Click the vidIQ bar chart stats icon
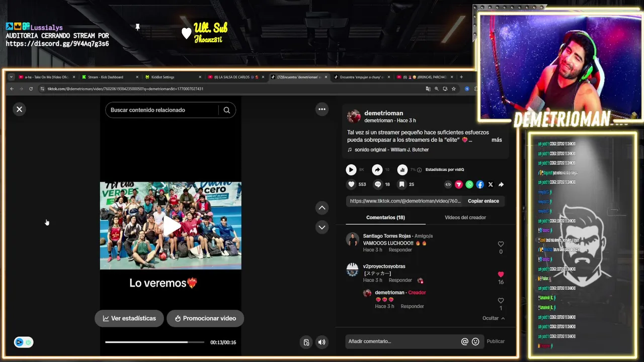This screenshot has height=362, width=644. pyautogui.click(x=403, y=170)
